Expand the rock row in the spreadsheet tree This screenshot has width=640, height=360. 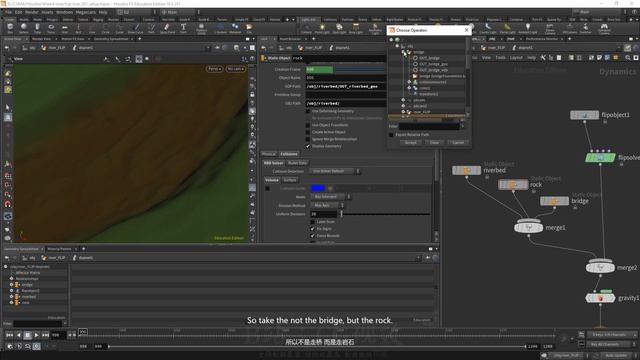coord(11,303)
